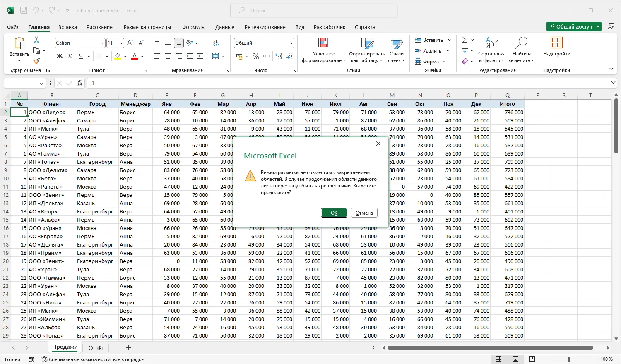Click the zoom slider in status bar
This screenshot has width=621, height=364.
[x=569, y=359]
